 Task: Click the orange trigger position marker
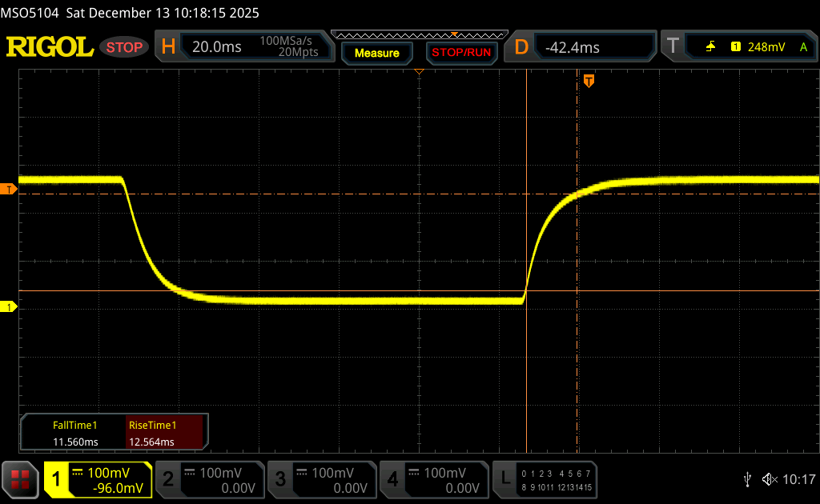tap(589, 81)
